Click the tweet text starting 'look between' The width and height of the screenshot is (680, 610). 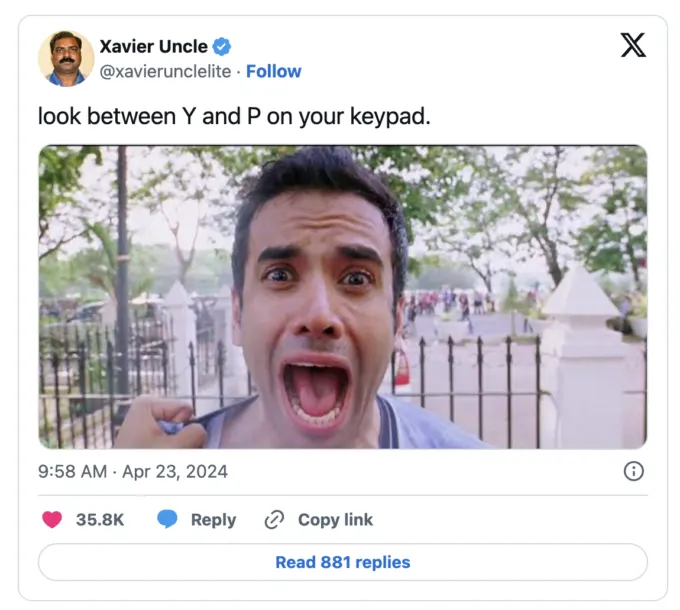click(x=234, y=115)
